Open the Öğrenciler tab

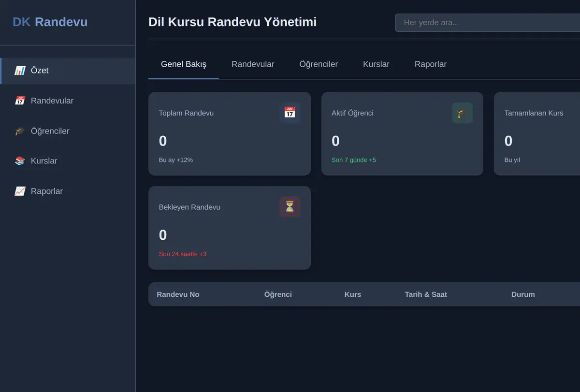point(319,64)
